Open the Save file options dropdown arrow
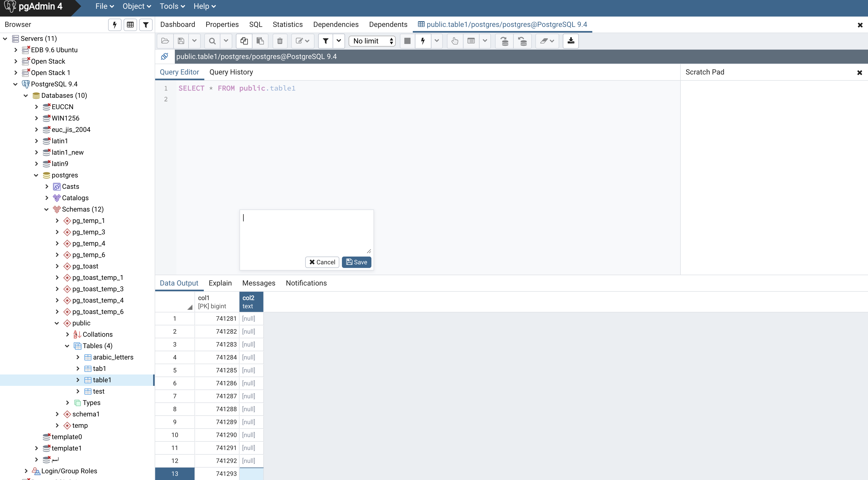 click(x=194, y=41)
